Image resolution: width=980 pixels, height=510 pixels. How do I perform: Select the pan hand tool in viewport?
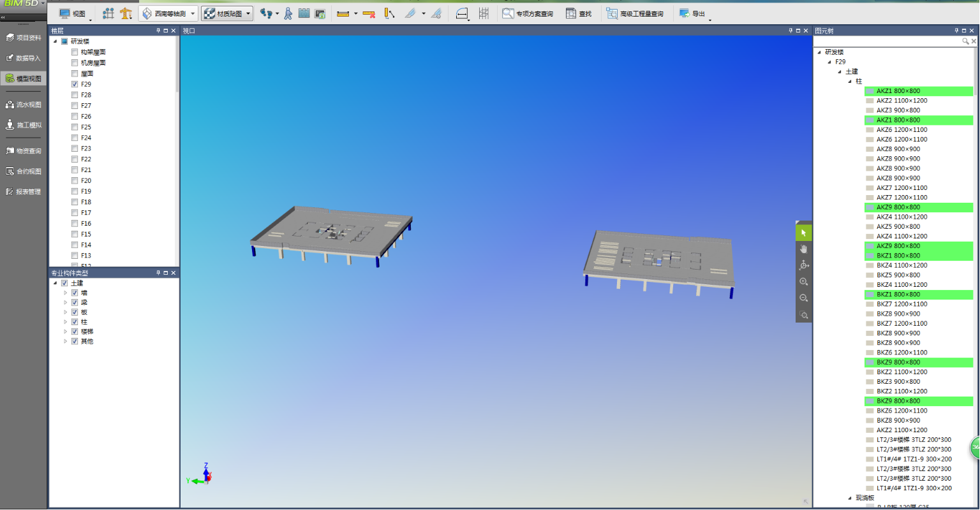[804, 249]
